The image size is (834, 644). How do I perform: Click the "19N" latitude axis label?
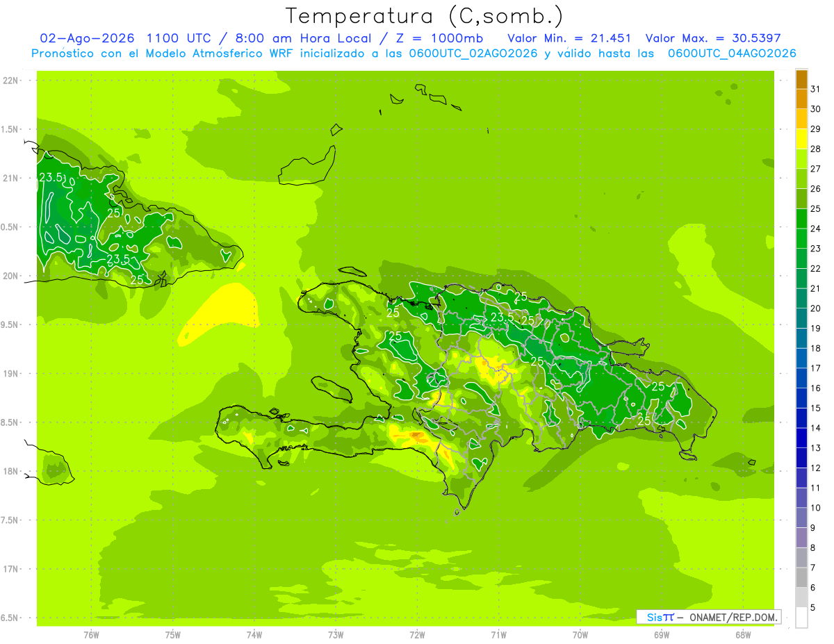(10, 374)
